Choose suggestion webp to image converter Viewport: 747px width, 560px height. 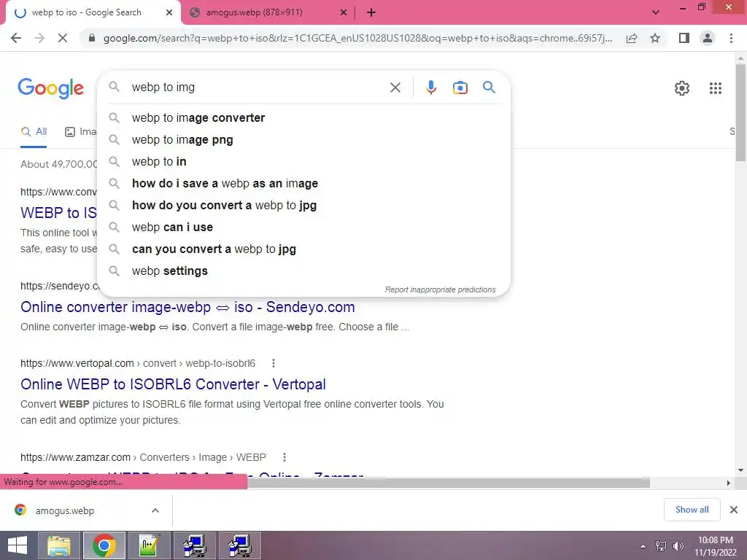(x=304, y=117)
